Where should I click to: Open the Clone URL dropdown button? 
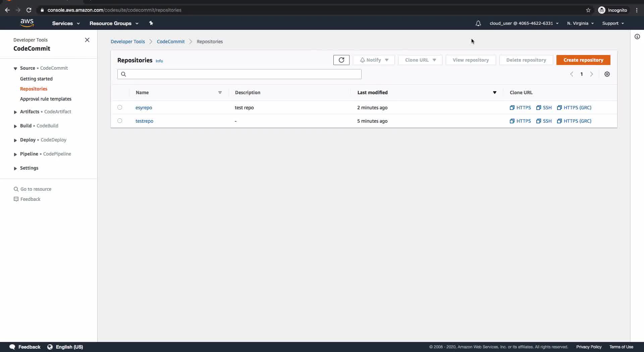click(x=420, y=60)
